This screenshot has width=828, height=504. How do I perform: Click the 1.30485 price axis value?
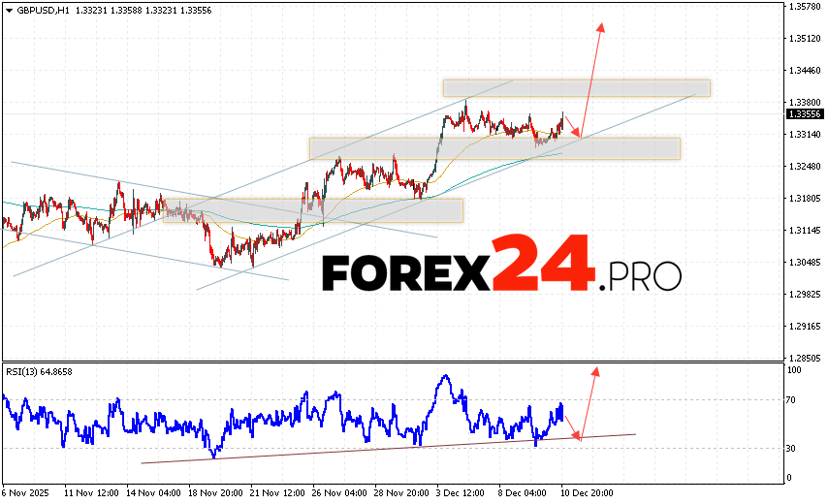tap(806, 263)
